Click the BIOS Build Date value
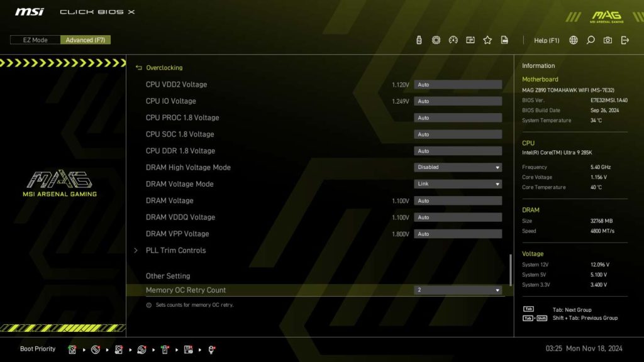 pyautogui.click(x=604, y=111)
